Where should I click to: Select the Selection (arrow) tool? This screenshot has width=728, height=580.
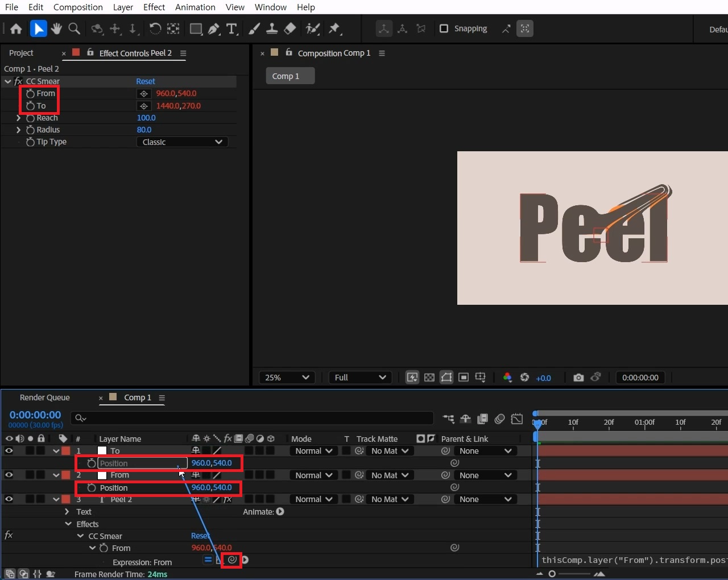point(38,28)
